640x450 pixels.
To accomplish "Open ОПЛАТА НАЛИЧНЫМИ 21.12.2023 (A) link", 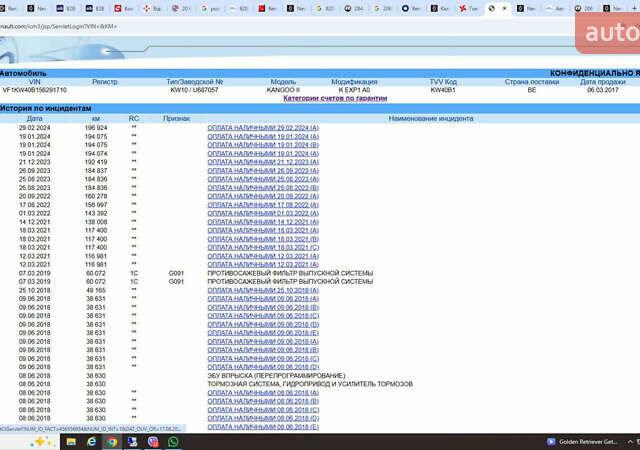I will point(262,161).
